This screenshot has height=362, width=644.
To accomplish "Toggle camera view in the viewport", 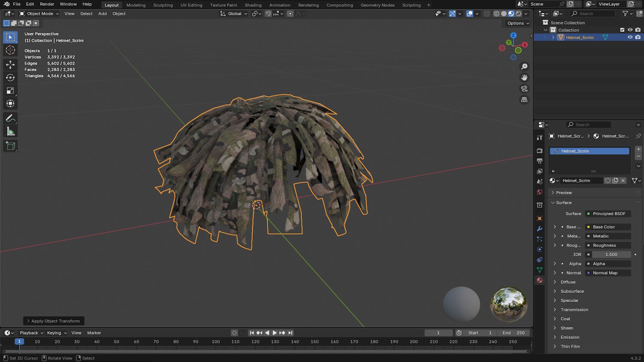I will [x=524, y=88].
